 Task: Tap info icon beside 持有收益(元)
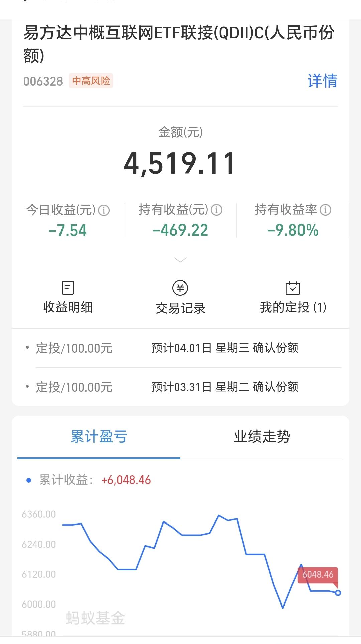coord(216,210)
